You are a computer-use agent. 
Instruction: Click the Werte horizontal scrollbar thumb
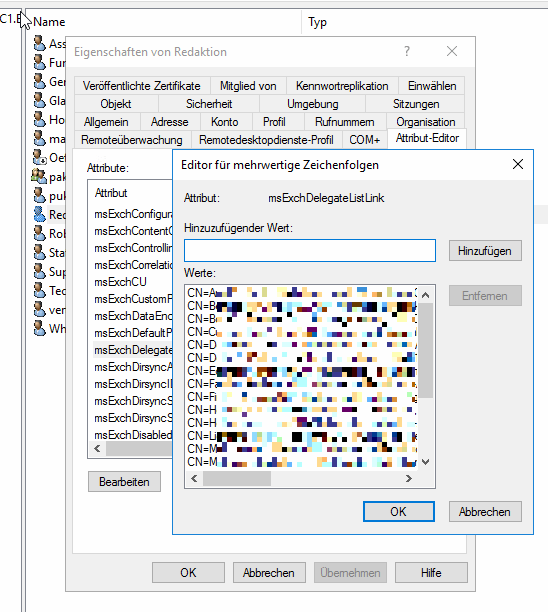point(237,479)
